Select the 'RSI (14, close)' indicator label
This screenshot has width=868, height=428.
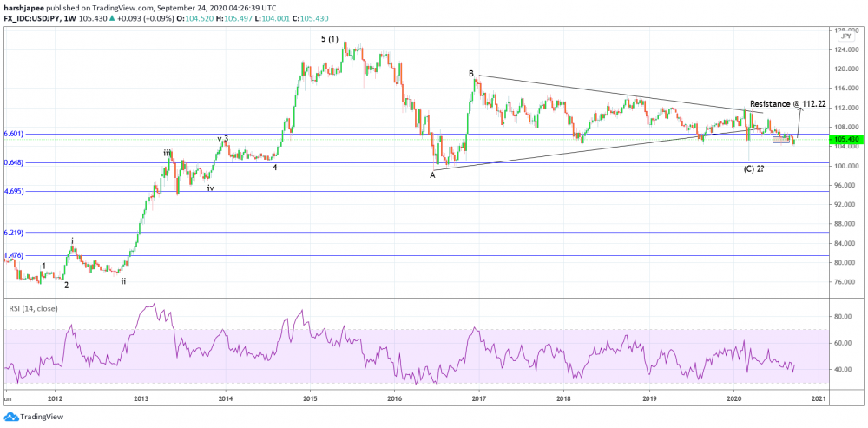[x=31, y=308]
